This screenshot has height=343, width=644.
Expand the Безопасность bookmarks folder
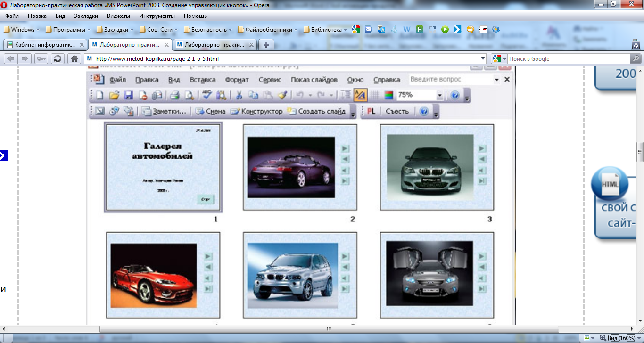click(x=208, y=29)
